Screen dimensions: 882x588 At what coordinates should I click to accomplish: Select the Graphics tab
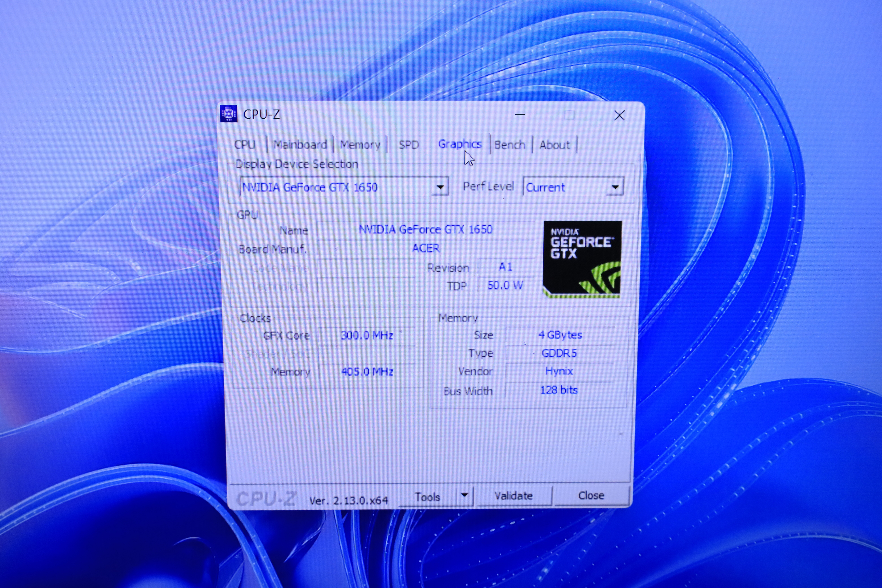[460, 144]
